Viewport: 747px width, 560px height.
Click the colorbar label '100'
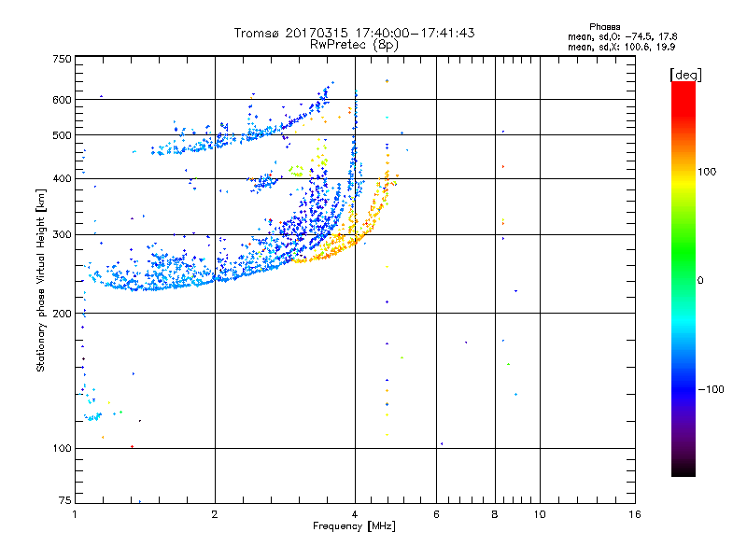pos(707,172)
